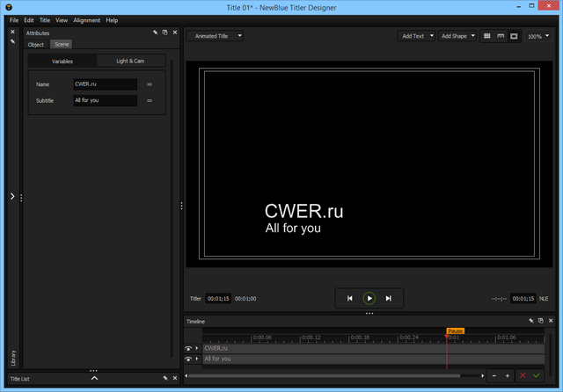Screen dimensions: 563x392
Task: Cancel with the red X in timeline
Action: (523, 375)
